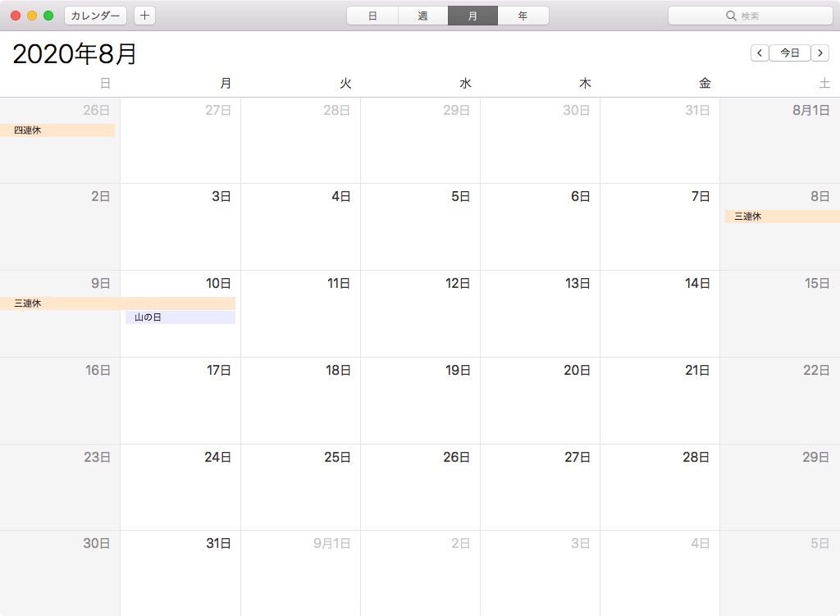Switch to day view tab 日
The width and height of the screenshot is (840, 616).
point(372,16)
